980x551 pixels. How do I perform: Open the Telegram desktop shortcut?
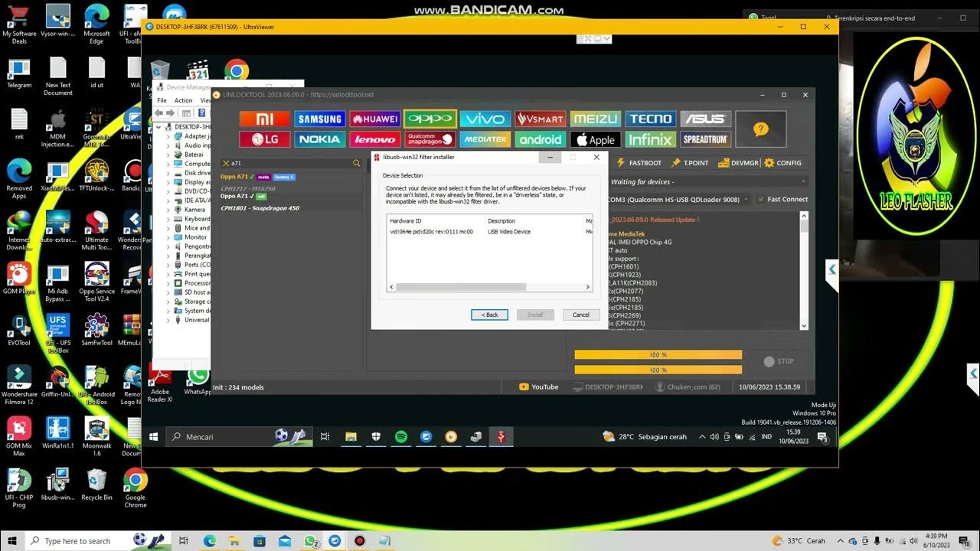[x=19, y=73]
